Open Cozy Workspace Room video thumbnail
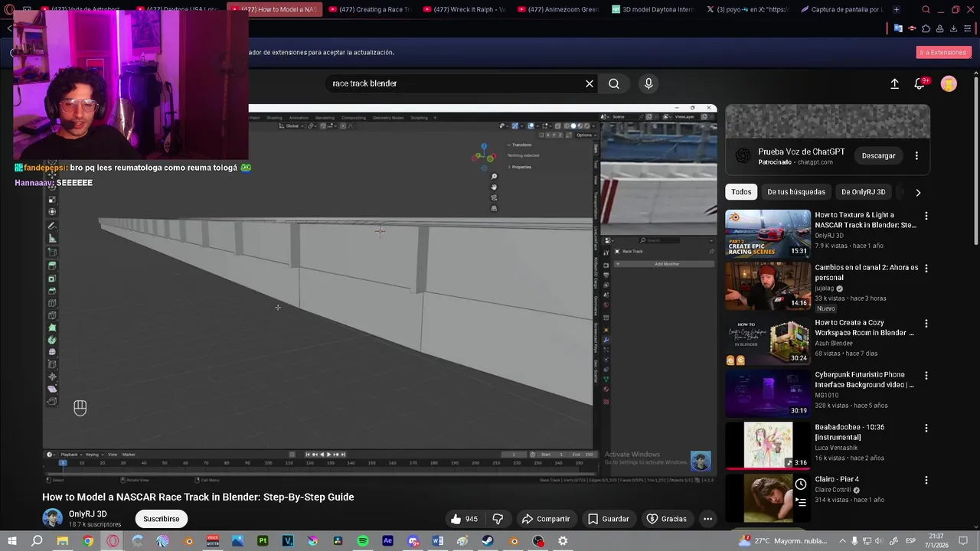 coord(768,341)
